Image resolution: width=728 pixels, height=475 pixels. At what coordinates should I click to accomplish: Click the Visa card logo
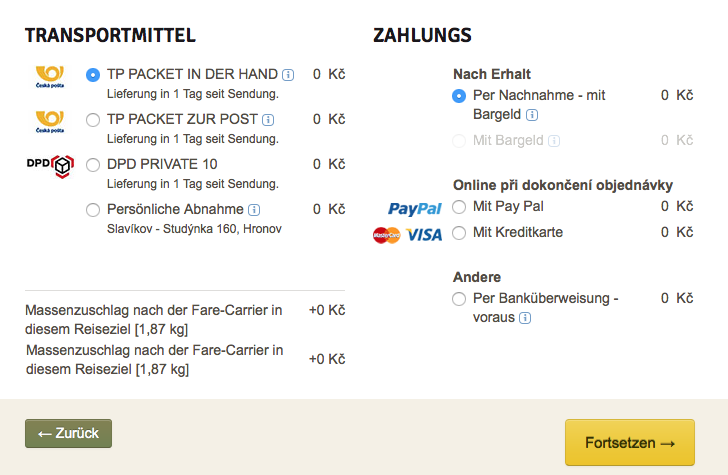(425, 235)
